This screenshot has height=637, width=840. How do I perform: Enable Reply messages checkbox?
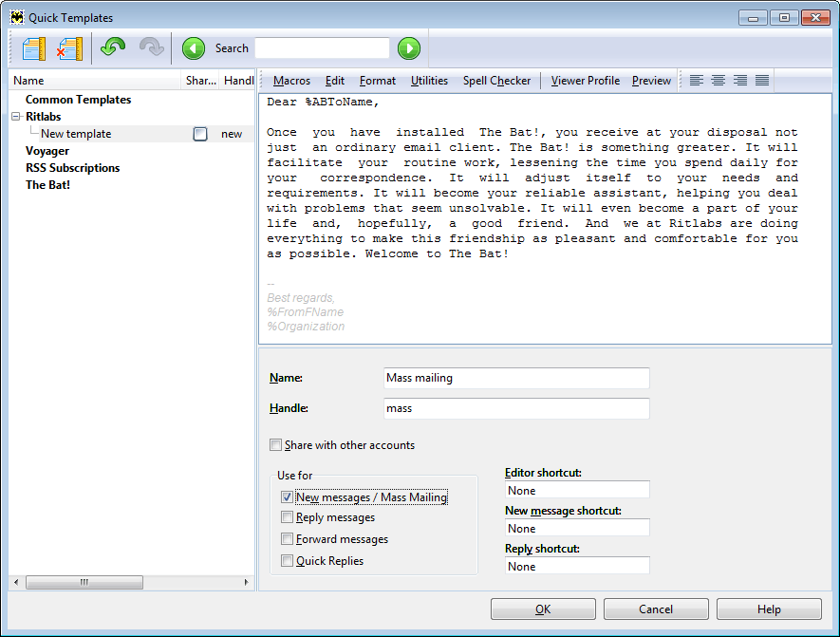pyautogui.click(x=288, y=517)
